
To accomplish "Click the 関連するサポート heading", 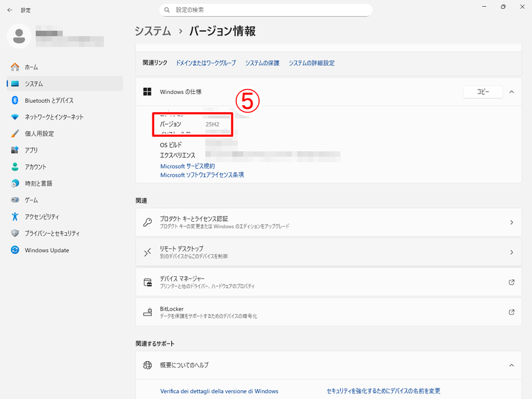I will click(155, 344).
